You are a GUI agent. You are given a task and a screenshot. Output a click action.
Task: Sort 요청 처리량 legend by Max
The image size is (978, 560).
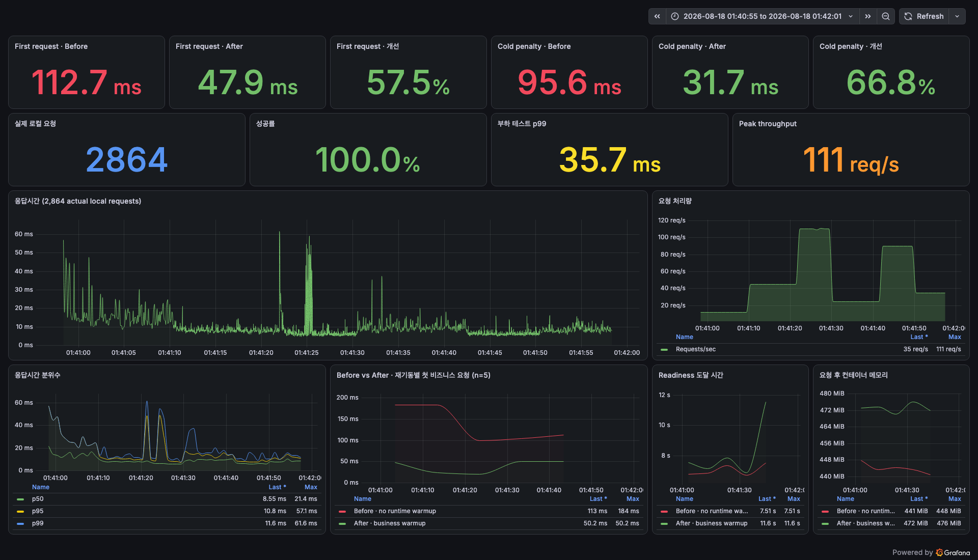(955, 337)
